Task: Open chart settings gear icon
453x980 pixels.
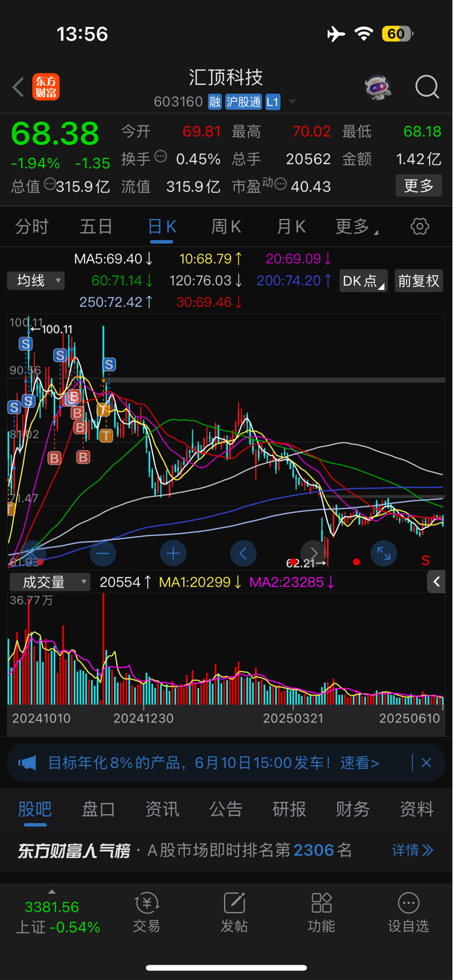Action: [x=419, y=227]
